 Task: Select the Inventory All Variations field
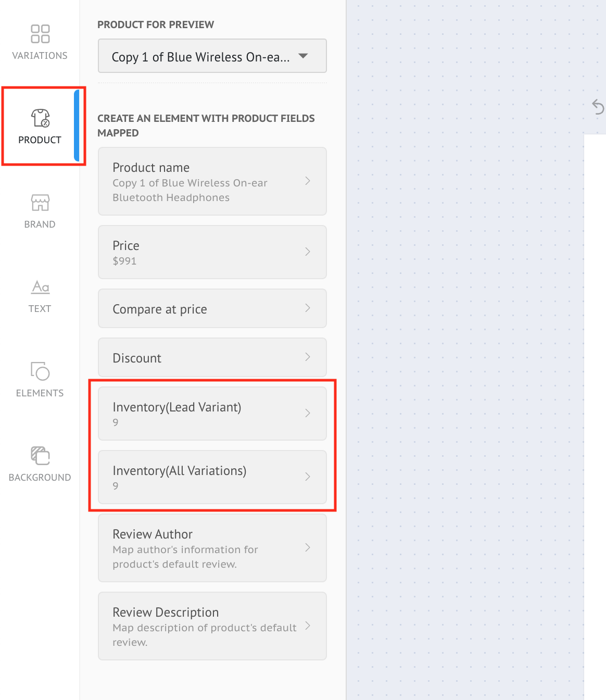pyautogui.click(x=211, y=477)
